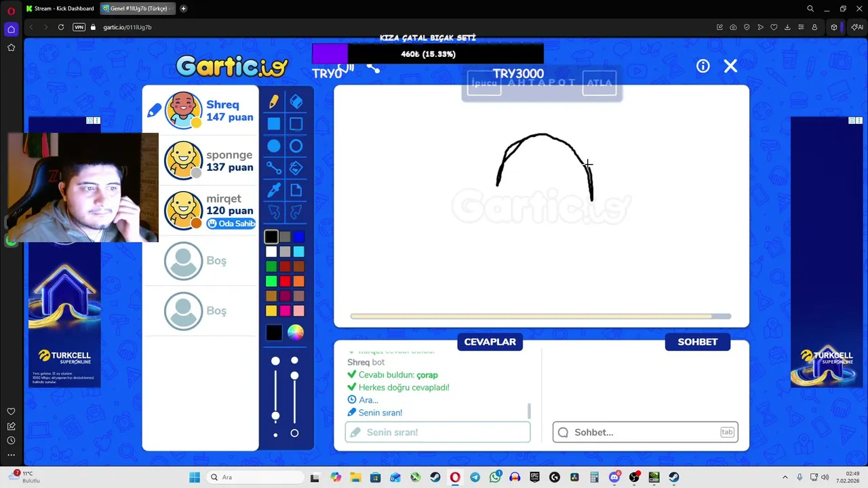
Task: Open Telegram from the taskbar
Action: [x=475, y=477]
